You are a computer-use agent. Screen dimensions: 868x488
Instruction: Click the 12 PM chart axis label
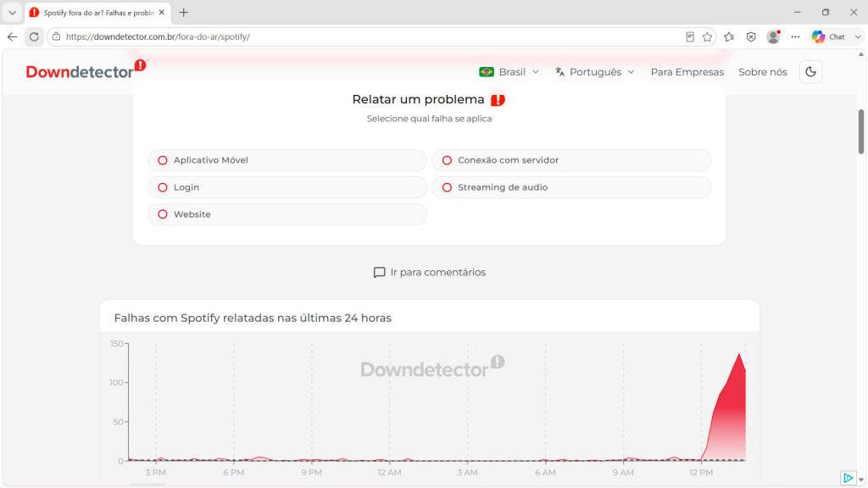tap(701, 473)
